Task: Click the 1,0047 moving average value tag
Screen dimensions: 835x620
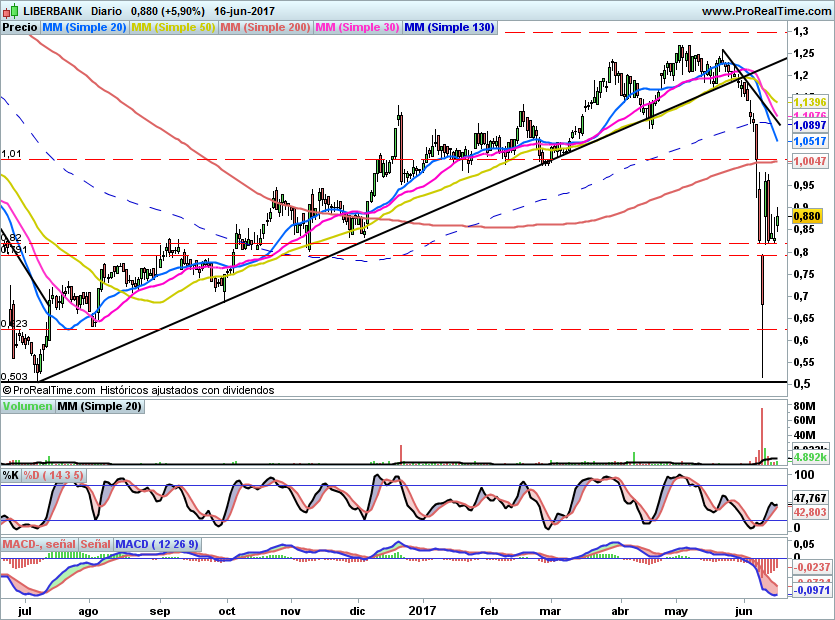Action: coord(810,161)
